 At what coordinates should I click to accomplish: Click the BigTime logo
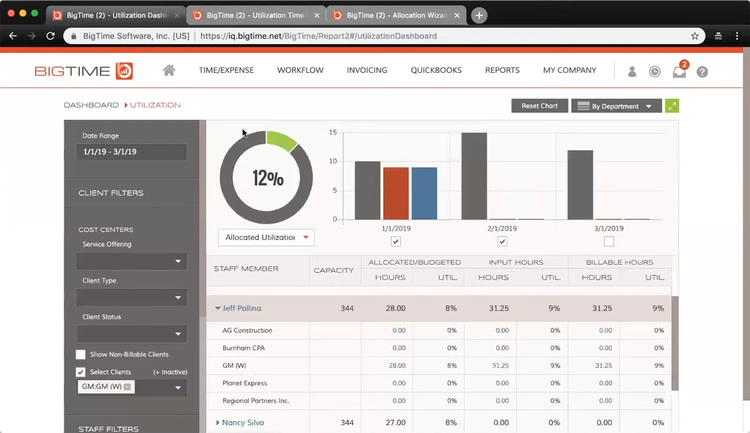84,71
